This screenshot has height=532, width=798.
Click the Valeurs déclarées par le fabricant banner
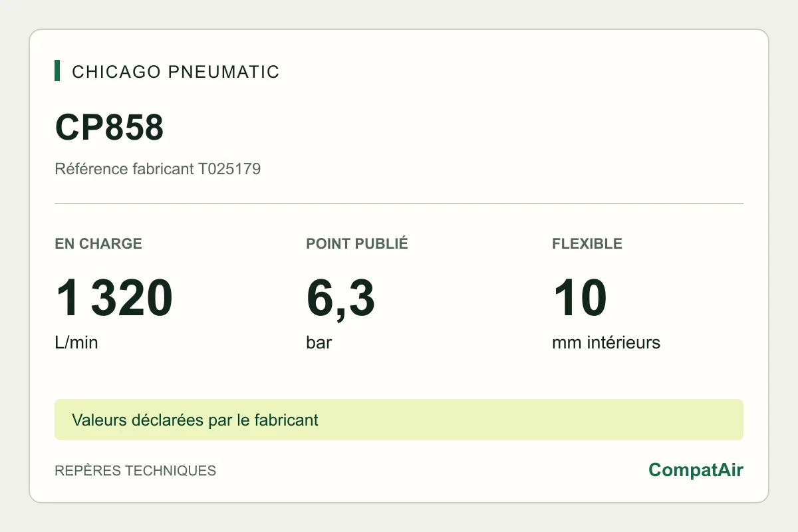[x=399, y=420]
